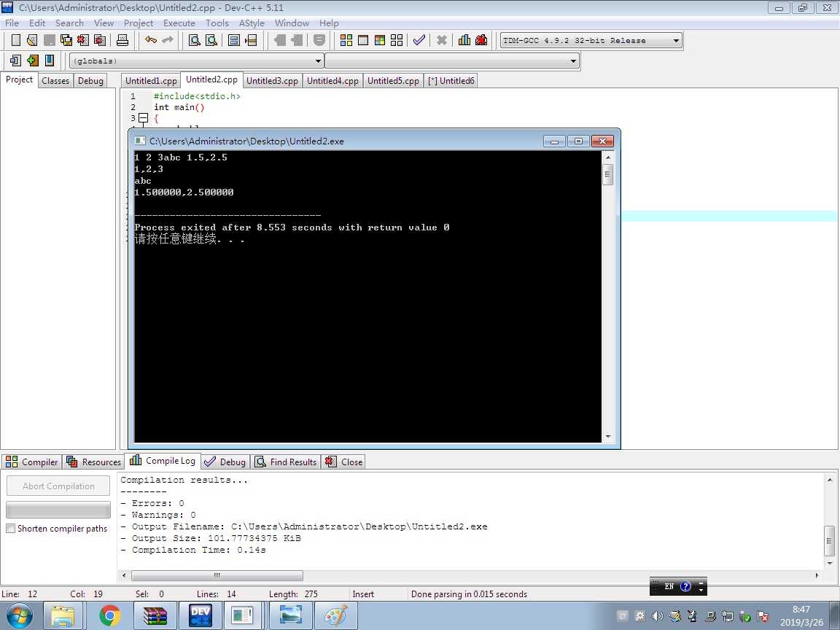
Task: Collapse the code fold at line 3
Action: pos(144,118)
